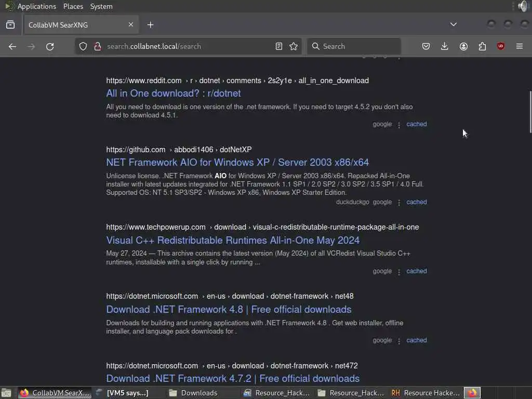Screen dimensions: 532x399
Task: Reload the current page
Action: point(50,46)
